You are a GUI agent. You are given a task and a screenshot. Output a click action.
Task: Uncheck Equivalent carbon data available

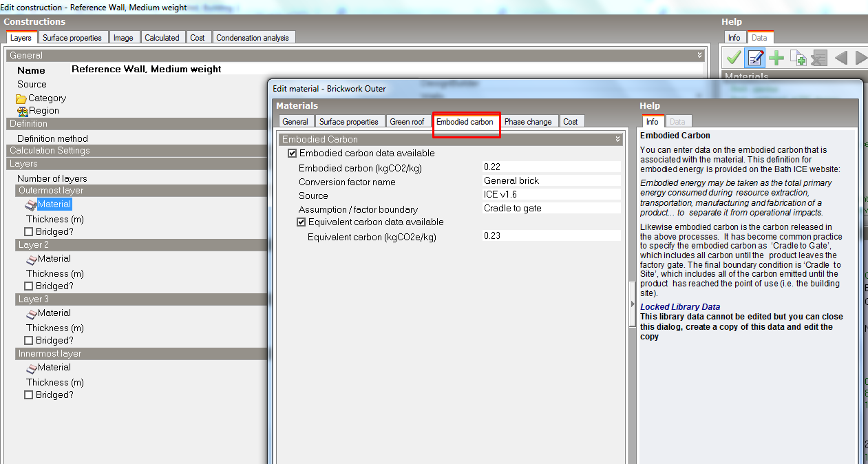(x=301, y=222)
